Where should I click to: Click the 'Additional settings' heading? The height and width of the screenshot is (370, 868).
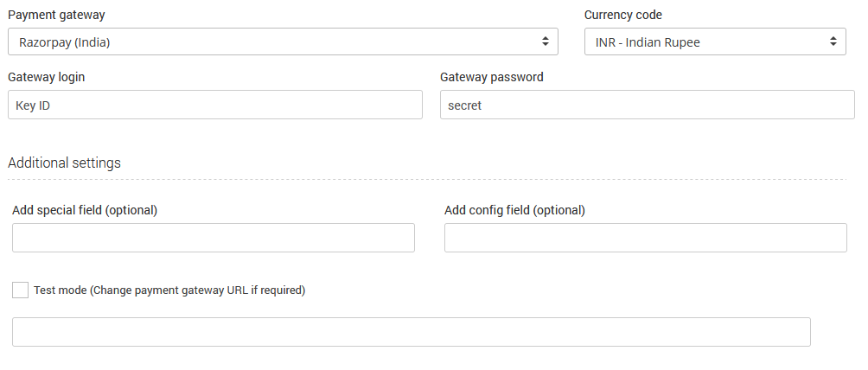tap(64, 163)
